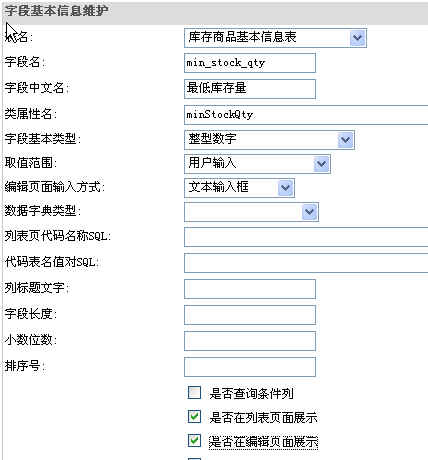Click the 列表页代码名称SQL input box
Image resolution: width=428 pixels, height=460 pixels.
click(306, 237)
